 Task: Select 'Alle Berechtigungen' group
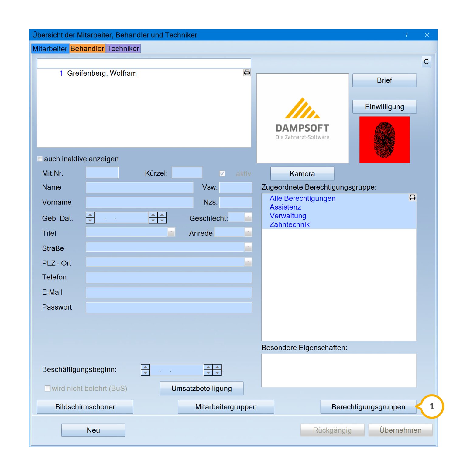[x=303, y=198]
